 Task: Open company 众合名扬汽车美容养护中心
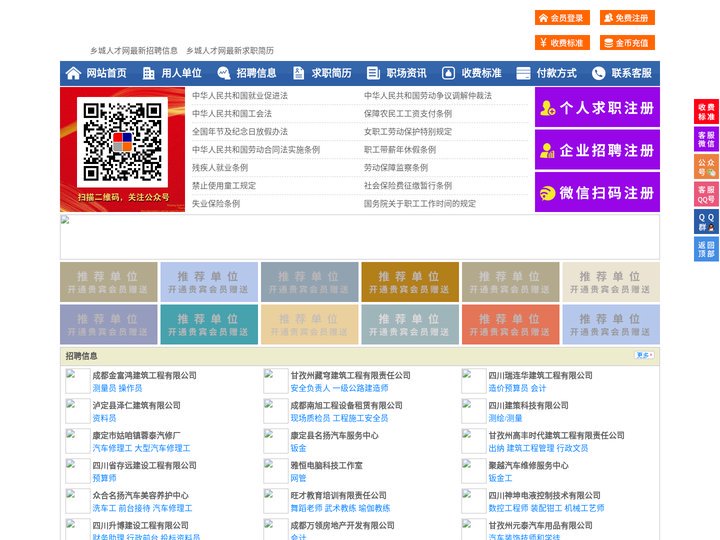pyautogui.click(x=141, y=495)
